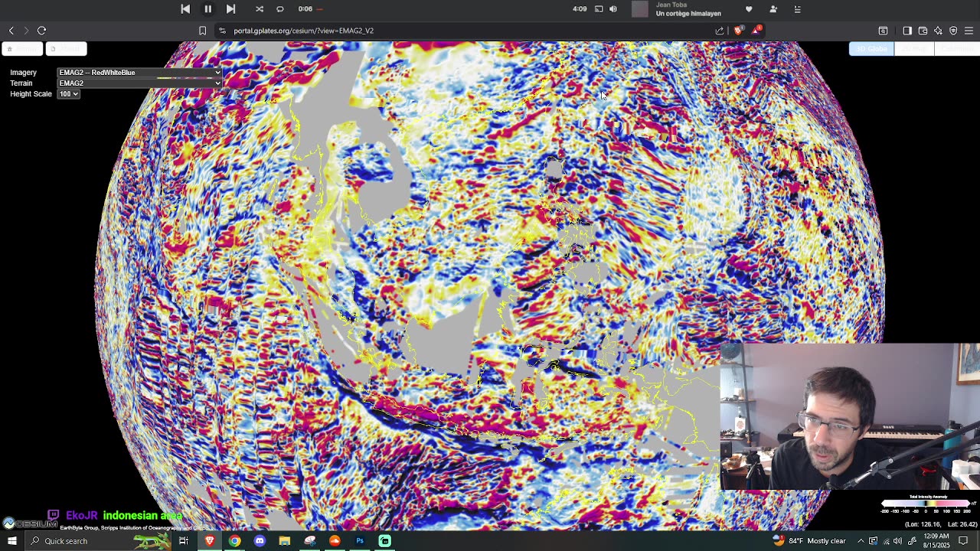Open the Windows notification center
980x551 pixels.
(963, 541)
